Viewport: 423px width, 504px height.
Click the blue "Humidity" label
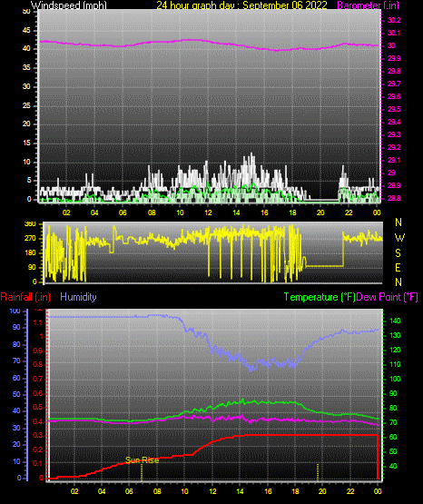[78, 297]
